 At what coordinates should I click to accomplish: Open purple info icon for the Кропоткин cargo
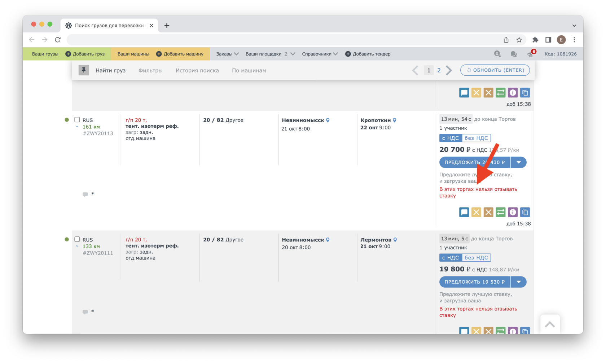click(x=513, y=212)
